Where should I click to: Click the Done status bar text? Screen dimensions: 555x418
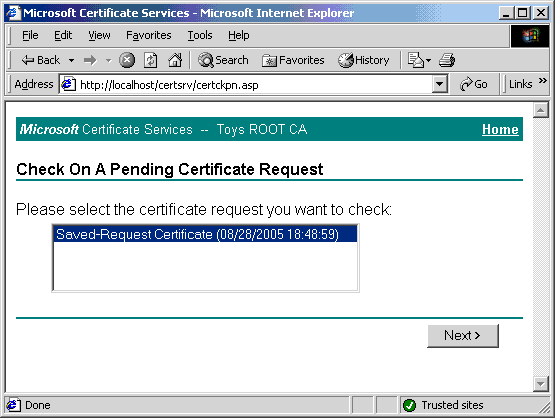point(38,405)
